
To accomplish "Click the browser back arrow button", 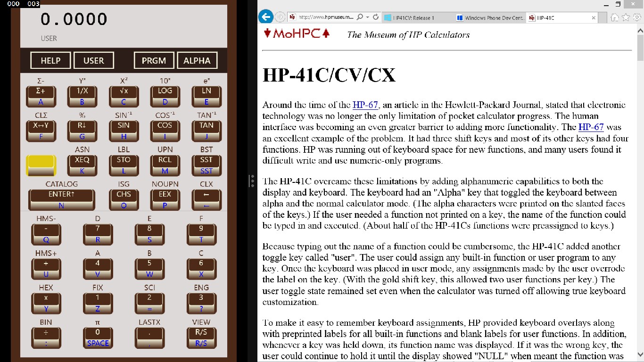I will 266,17.
